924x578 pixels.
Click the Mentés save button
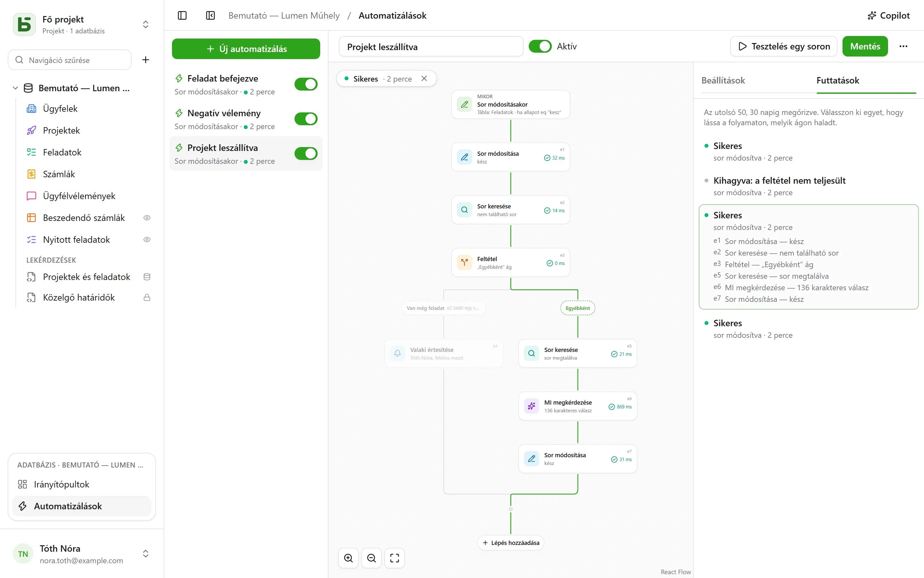pyautogui.click(x=865, y=46)
